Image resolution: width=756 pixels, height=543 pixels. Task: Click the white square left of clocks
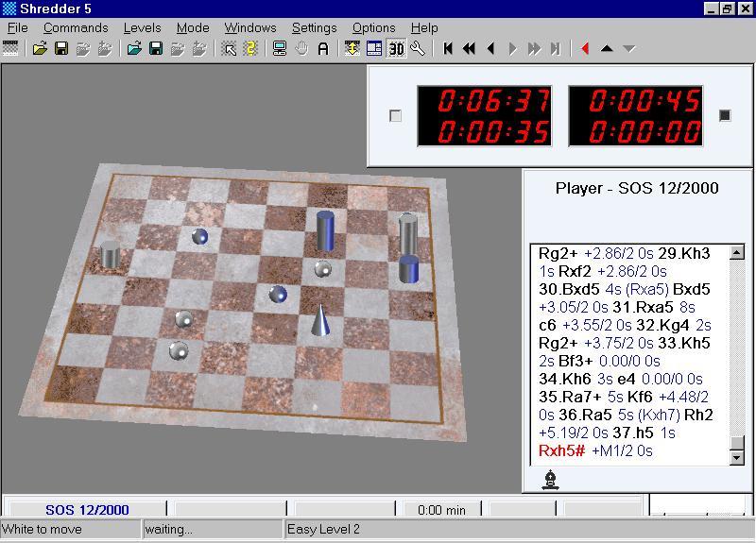tap(395, 115)
